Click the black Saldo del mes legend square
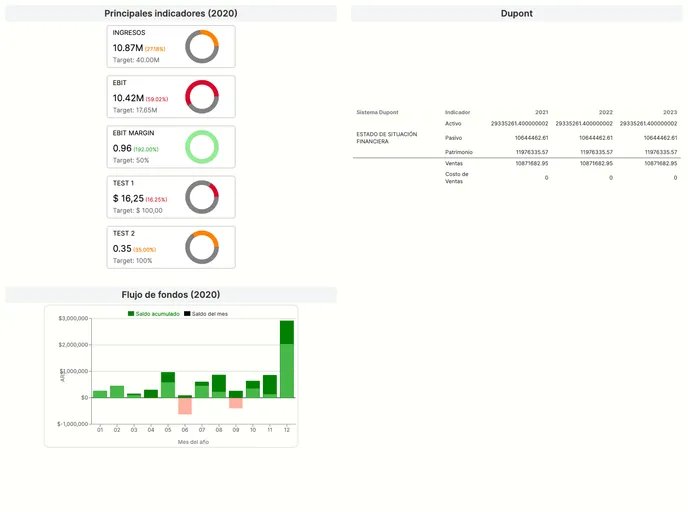The image size is (688, 512). click(187, 314)
